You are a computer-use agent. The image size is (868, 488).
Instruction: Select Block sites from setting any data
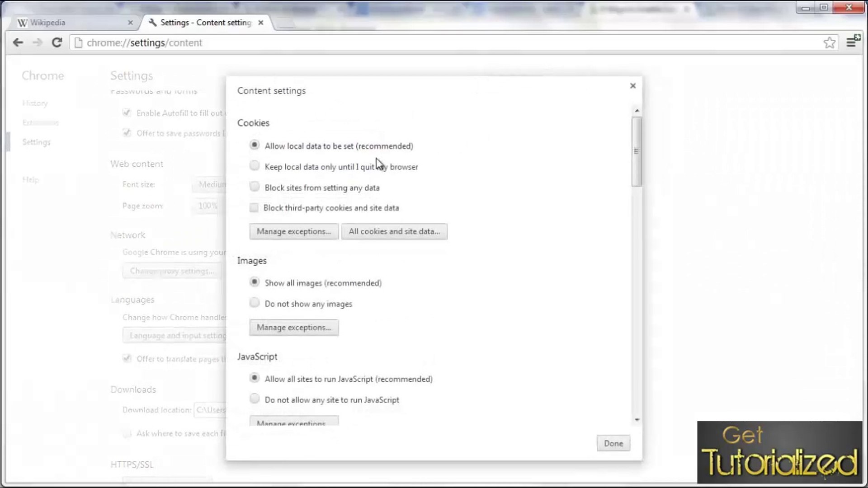click(255, 187)
